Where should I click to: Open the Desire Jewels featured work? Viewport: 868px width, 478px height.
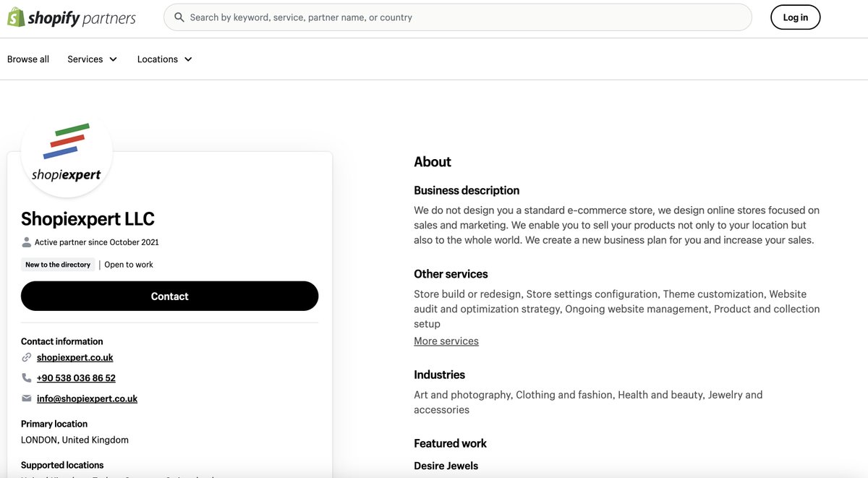(x=446, y=465)
